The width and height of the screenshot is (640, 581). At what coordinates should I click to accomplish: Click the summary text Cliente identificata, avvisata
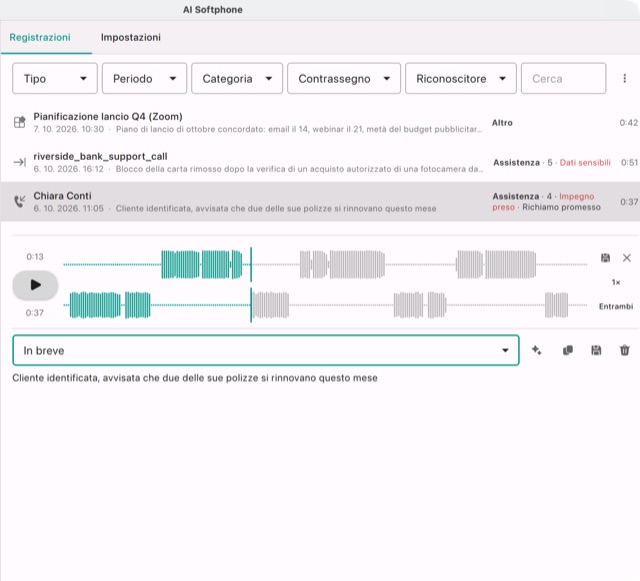pyautogui.click(x=195, y=378)
